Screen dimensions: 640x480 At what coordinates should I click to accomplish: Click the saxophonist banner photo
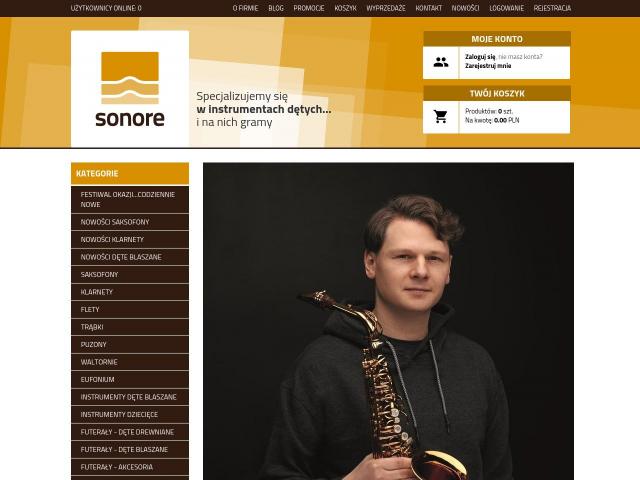pyautogui.click(x=388, y=321)
